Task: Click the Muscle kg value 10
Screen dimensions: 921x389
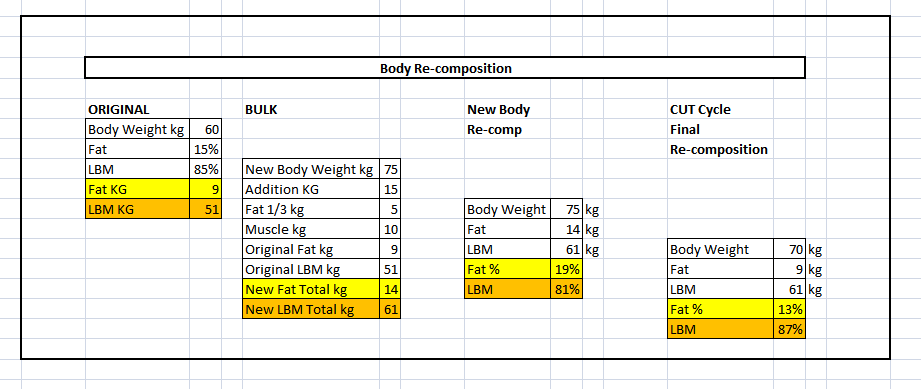Action: (x=390, y=229)
